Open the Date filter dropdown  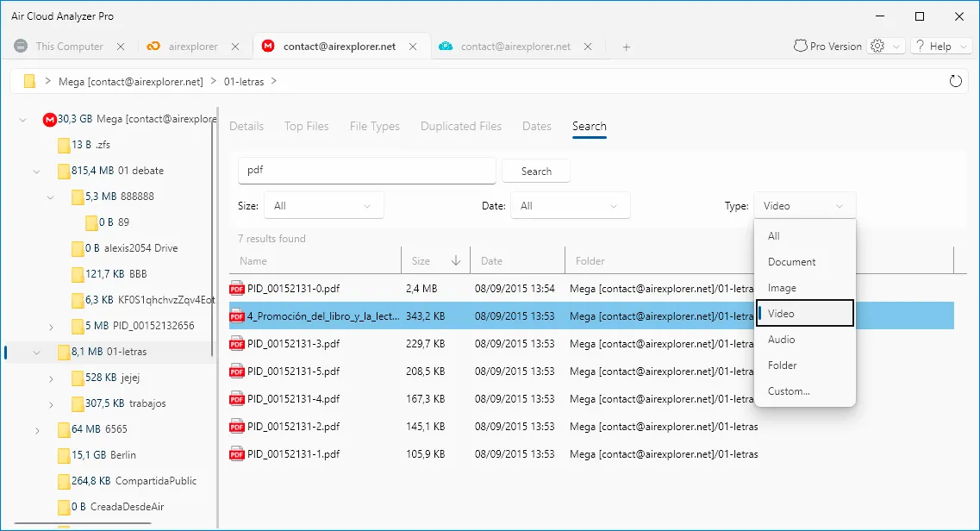tap(570, 205)
